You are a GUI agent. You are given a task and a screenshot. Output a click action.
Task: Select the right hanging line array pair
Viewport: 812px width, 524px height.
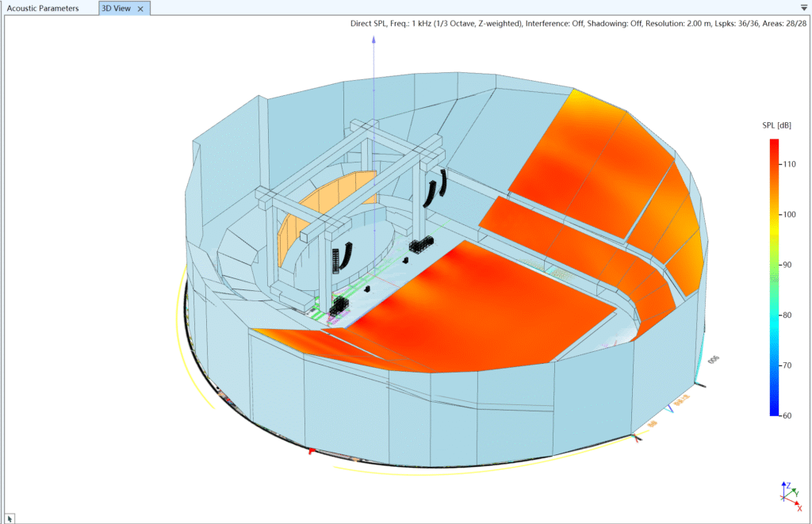click(436, 187)
